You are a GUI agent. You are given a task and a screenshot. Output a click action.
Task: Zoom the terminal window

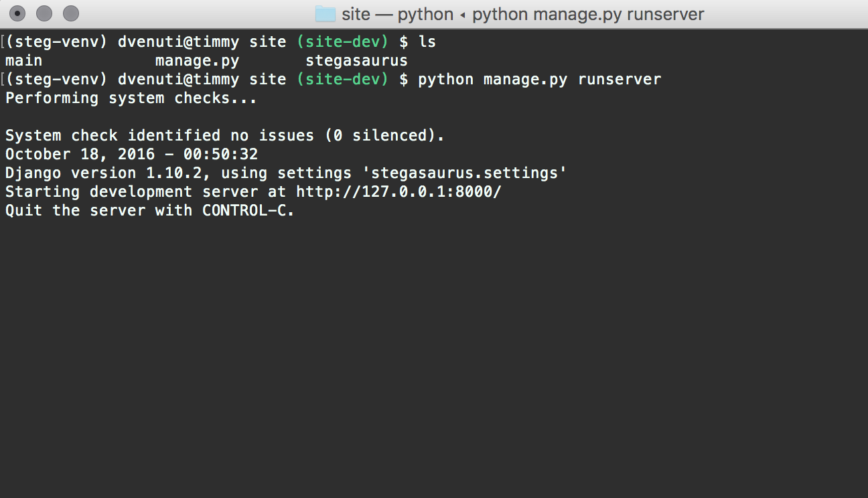pyautogui.click(x=70, y=13)
